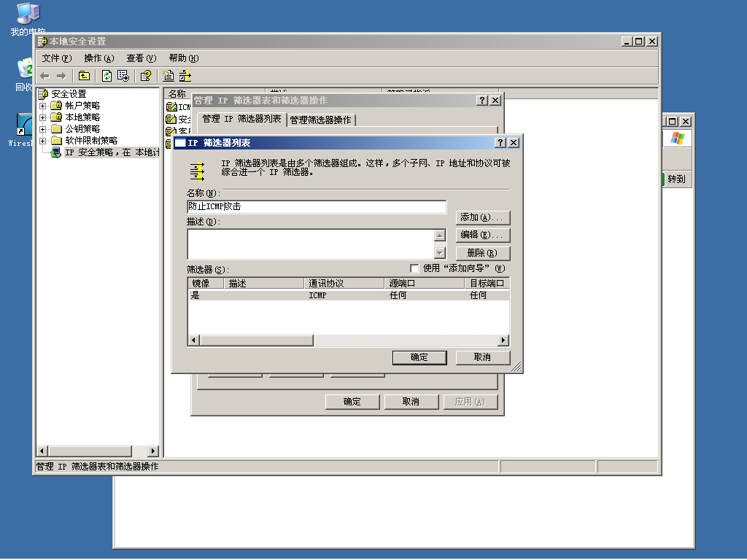Click the create IP security policy icon

click(x=169, y=76)
